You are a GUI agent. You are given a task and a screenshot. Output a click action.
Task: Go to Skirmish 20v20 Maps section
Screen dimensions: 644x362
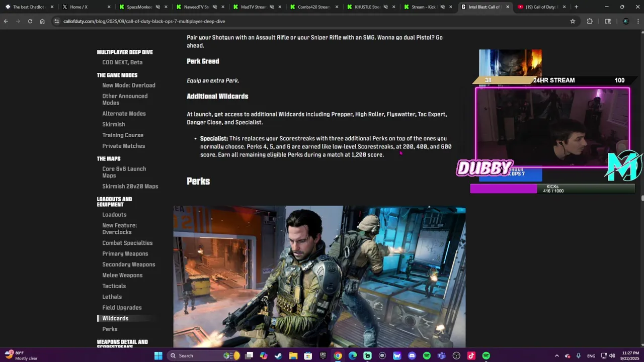(130, 187)
